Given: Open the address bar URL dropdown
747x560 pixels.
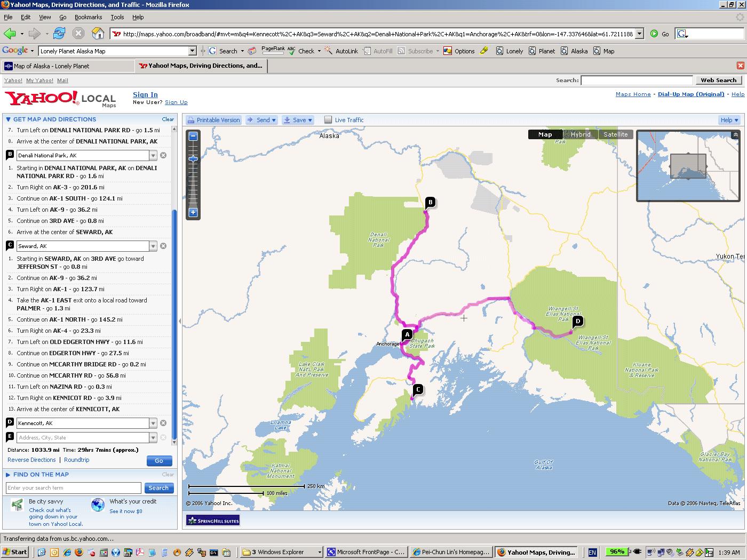Looking at the screenshot, I should click(639, 34).
